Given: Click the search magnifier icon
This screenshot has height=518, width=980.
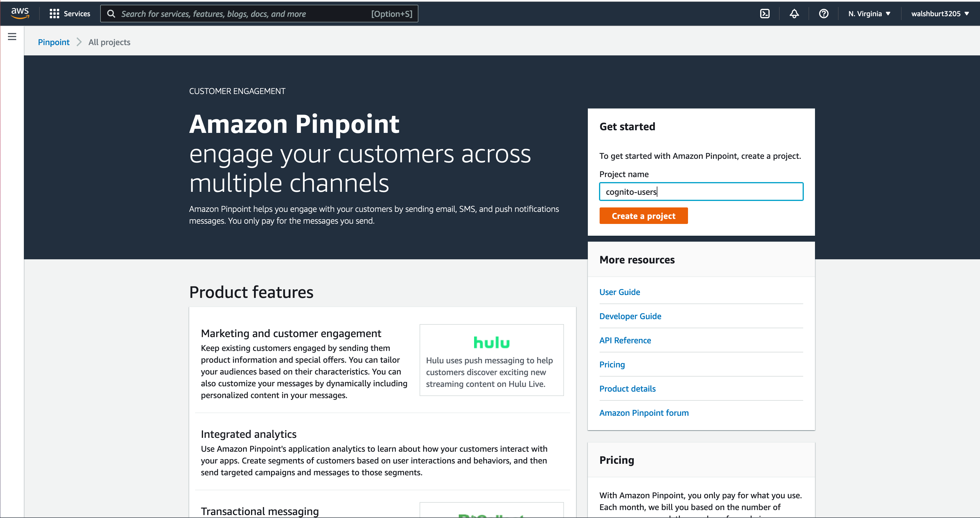Looking at the screenshot, I should (111, 14).
